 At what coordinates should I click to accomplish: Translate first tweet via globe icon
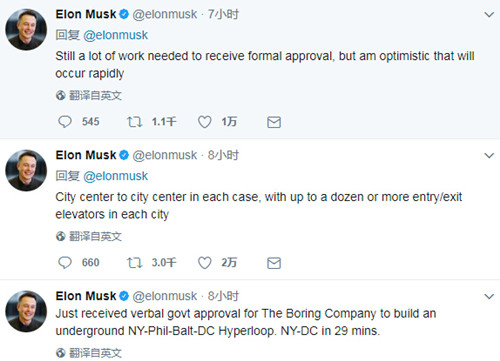pos(60,96)
